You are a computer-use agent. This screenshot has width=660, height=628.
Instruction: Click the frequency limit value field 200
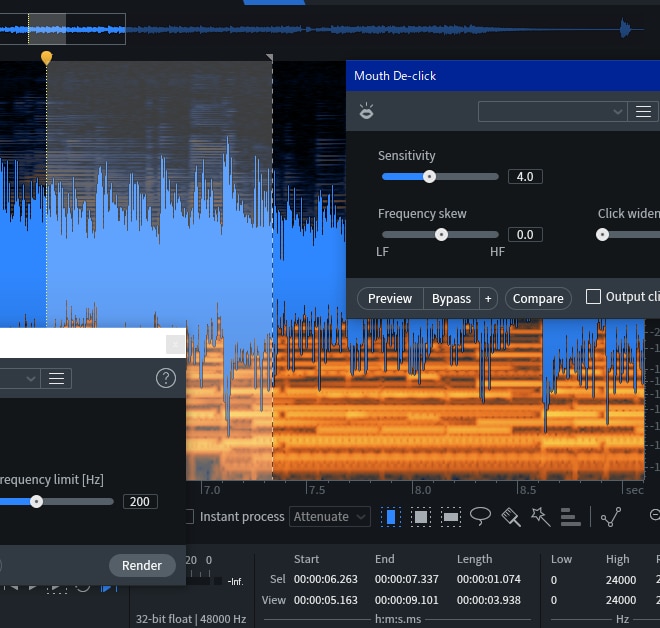coord(140,501)
